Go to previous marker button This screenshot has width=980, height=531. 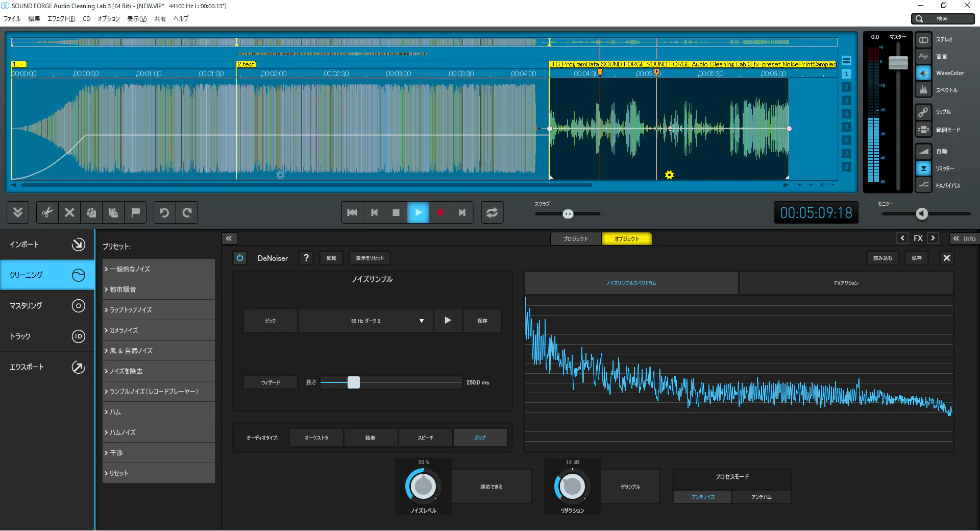(x=374, y=212)
